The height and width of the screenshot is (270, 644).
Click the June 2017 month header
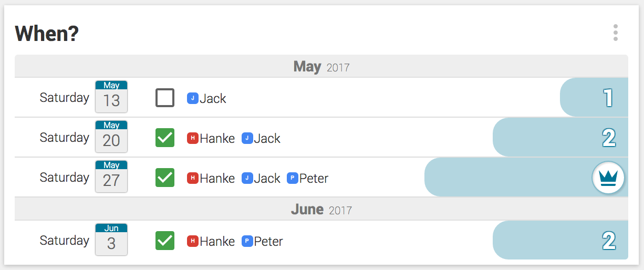coord(321,210)
